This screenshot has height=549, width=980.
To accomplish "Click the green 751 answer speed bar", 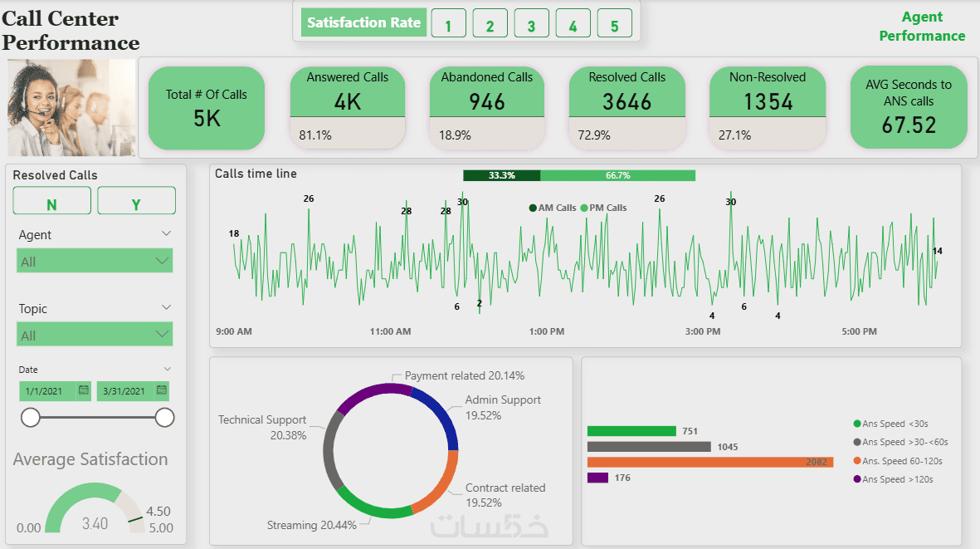I will coord(631,431).
